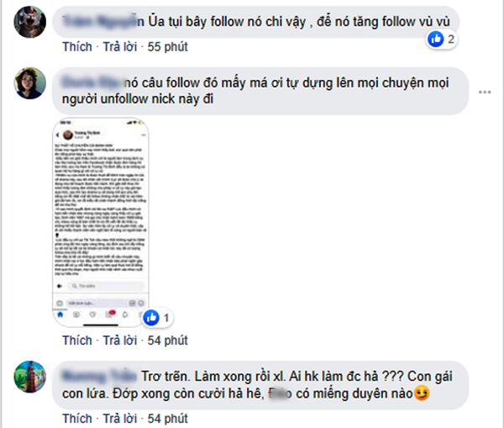This screenshot has height=428, width=504.
Task: Click the smirking emoji in last comment
Action: [422, 394]
